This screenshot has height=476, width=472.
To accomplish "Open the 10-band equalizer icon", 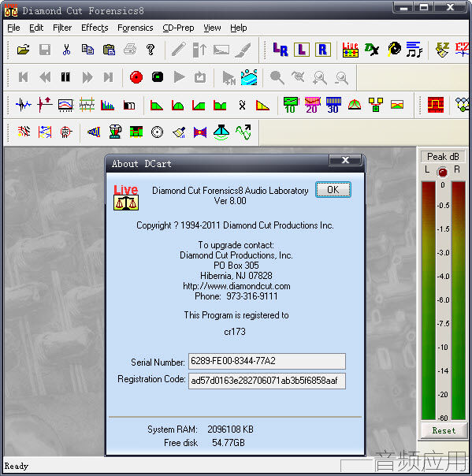I will click(x=291, y=105).
